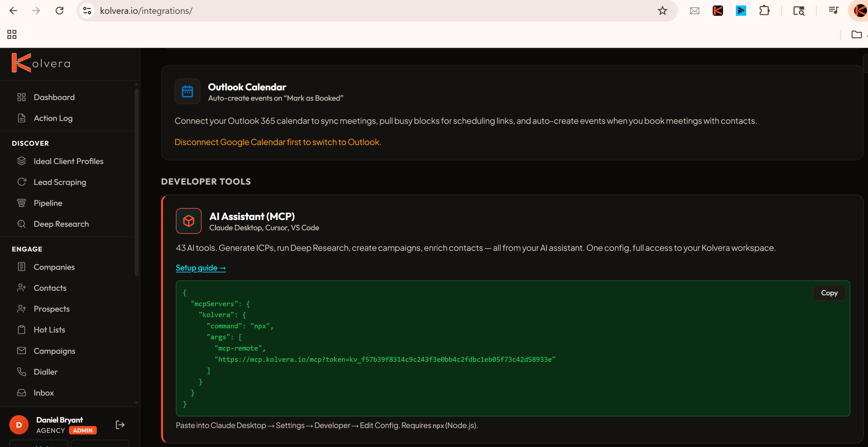Click the Deep Research magnifier icon
This screenshot has height=447, width=868.
tap(22, 224)
